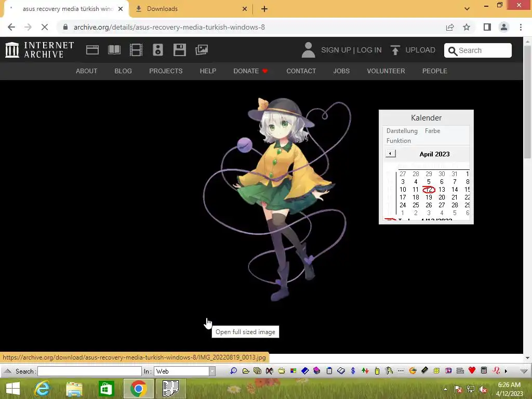Open the images icon in Archive header

[202, 50]
